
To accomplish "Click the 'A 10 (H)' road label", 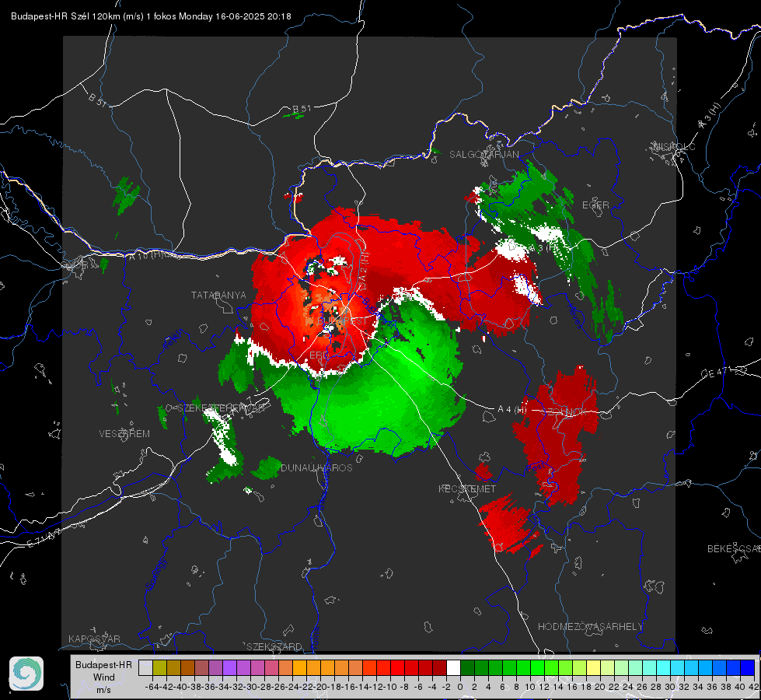I will 146,254.
